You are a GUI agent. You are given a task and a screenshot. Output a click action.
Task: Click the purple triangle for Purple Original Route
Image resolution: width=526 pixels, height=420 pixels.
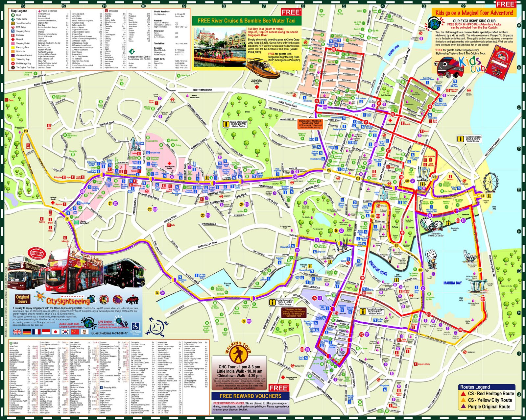click(x=463, y=406)
